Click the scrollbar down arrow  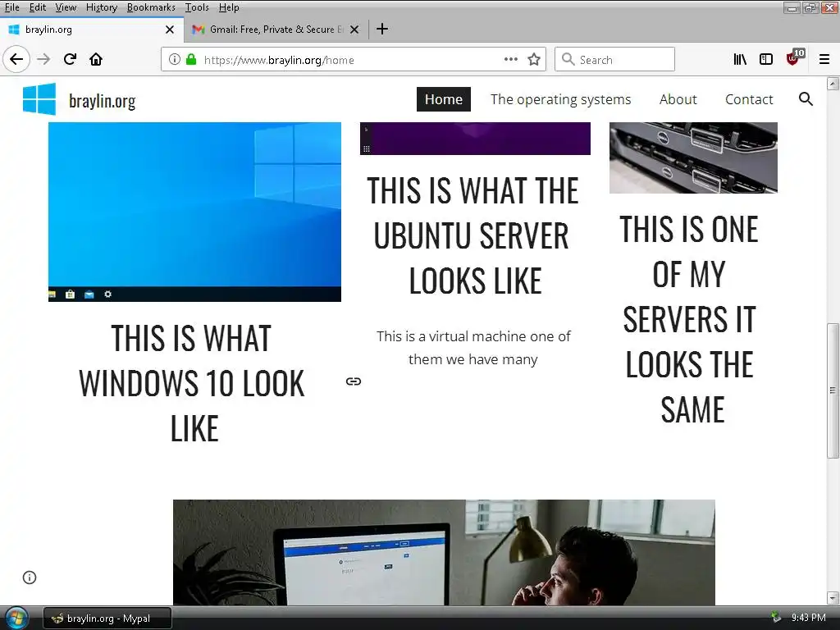click(x=833, y=597)
